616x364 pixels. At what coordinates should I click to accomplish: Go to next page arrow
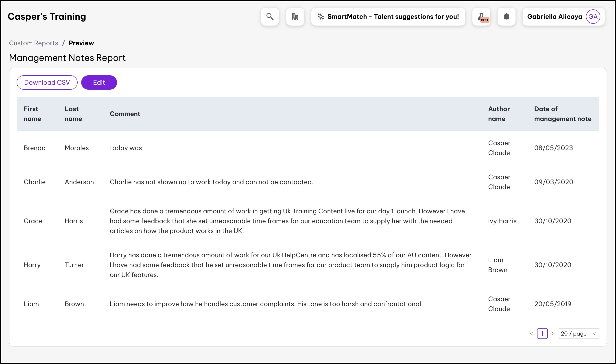(553, 333)
